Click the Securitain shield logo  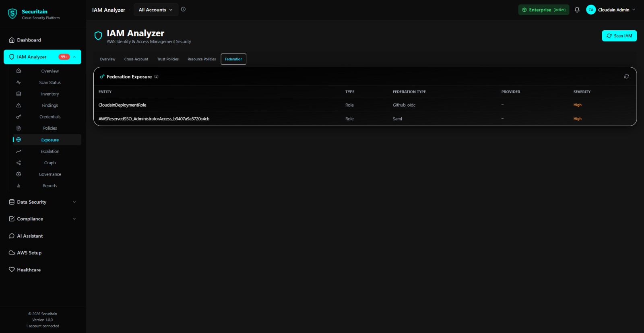(x=12, y=14)
